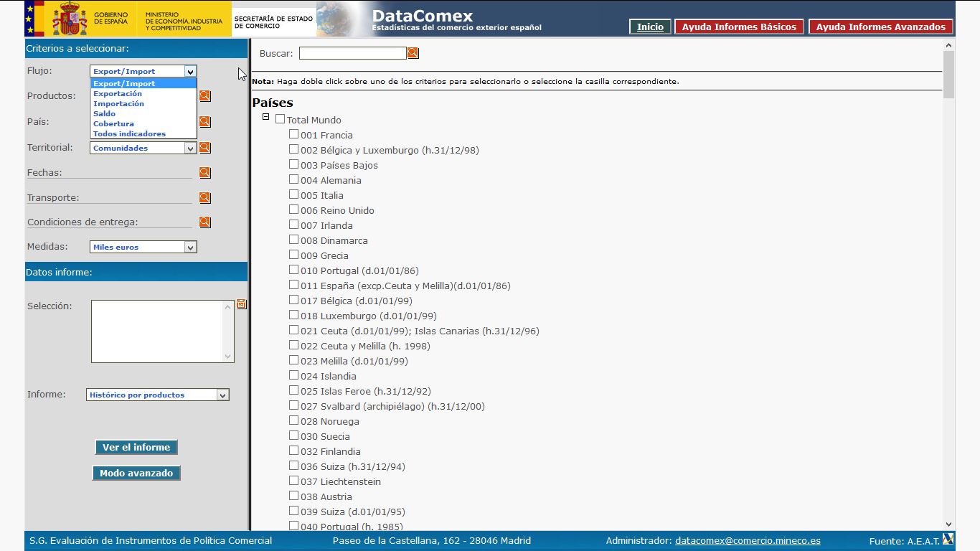Close the Flujo dropdown via its arrow
Viewport: 980px width, 551px height.
(x=190, y=71)
